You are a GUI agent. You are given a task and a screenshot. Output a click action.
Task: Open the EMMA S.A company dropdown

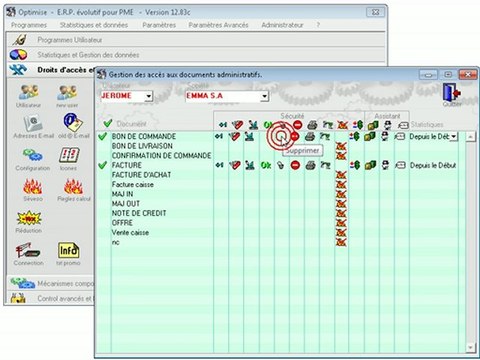coord(264,96)
